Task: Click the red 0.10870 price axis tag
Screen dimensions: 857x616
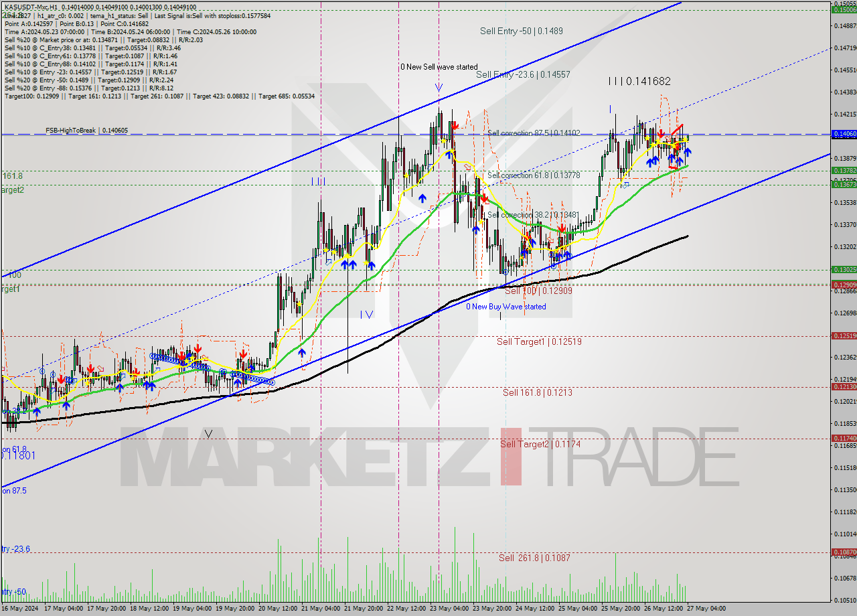Action: point(844,552)
